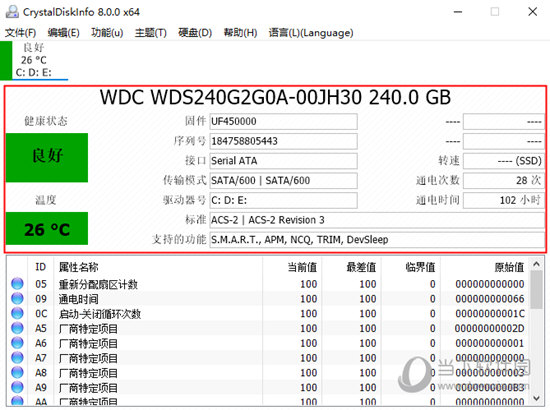Click the A5 attribute ID cell
550x410 pixels.
click(41, 328)
